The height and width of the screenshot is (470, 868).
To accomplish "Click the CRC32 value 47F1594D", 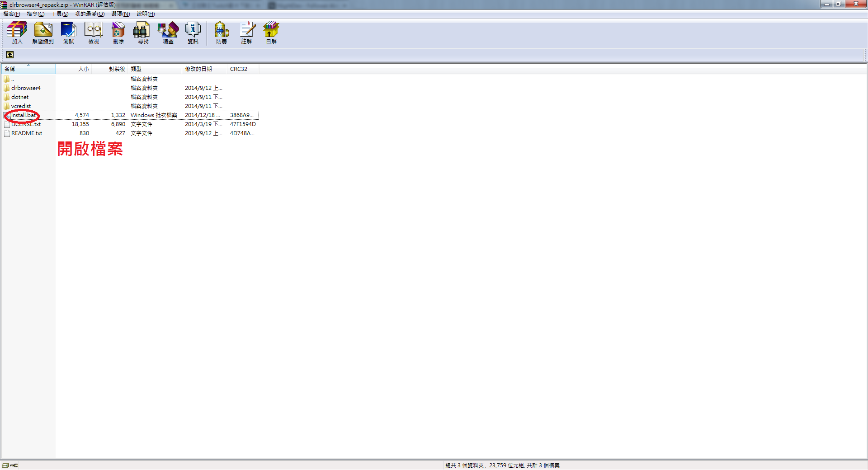I will click(243, 124).
